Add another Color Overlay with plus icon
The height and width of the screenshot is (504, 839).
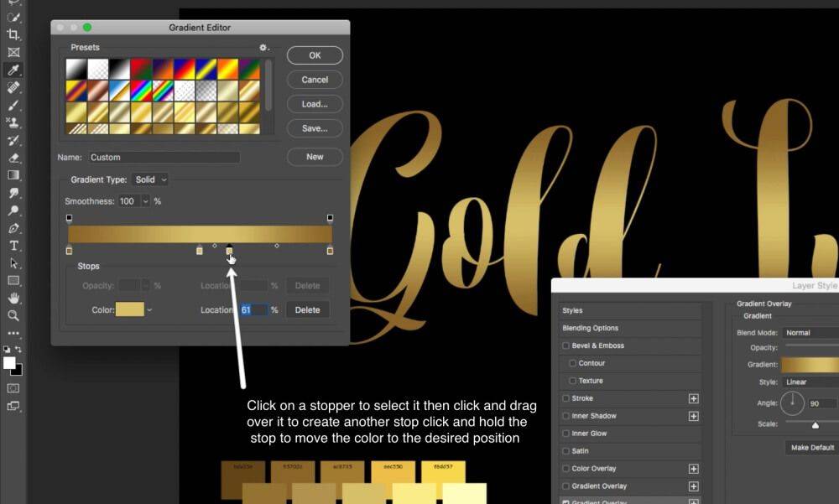(694, 469)
